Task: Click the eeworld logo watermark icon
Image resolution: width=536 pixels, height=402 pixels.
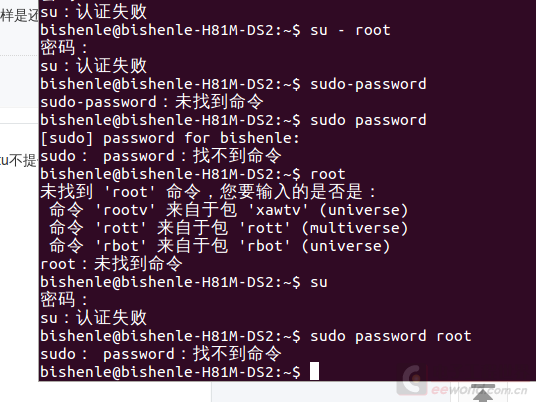Action: point(414,380)
